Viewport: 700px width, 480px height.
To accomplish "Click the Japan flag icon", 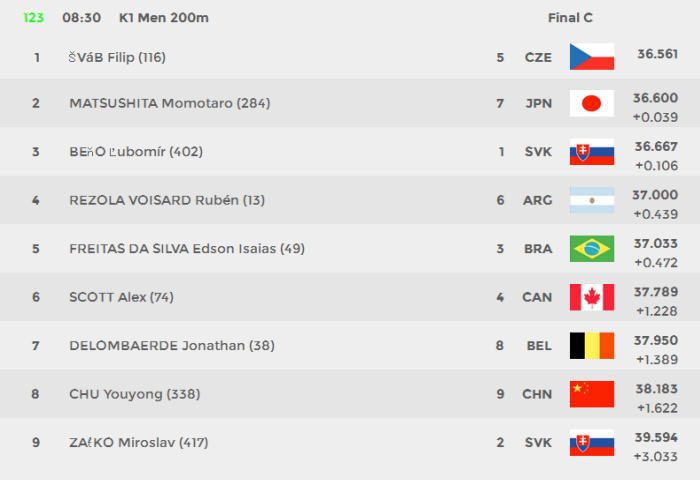I will 592,103.
